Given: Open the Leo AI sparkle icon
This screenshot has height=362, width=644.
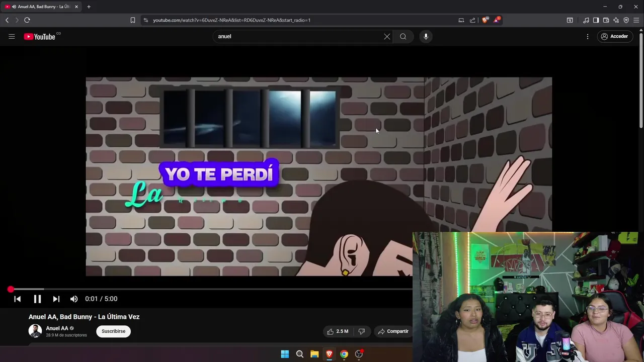Looking at the screenshot, I should (x=616, y=20).
